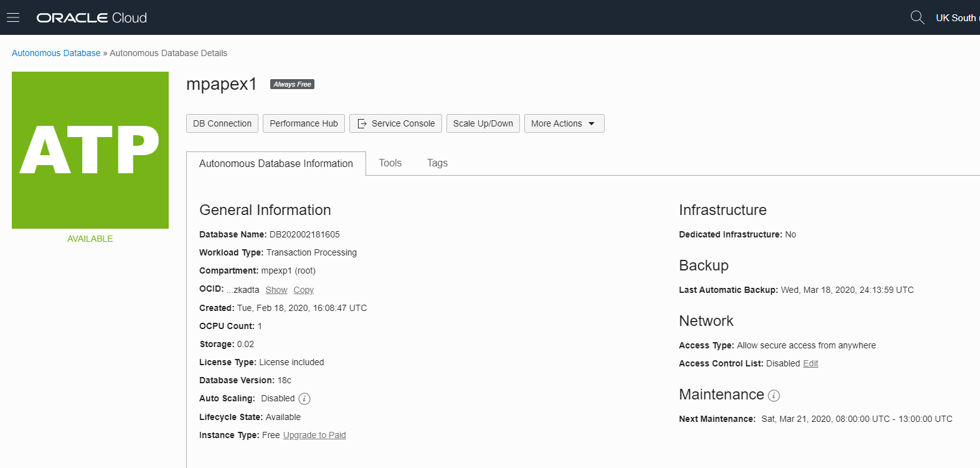Click AVAILABLE status text
Image resolution: width=980 pixels, height=468 pixels.
(90, 239)
